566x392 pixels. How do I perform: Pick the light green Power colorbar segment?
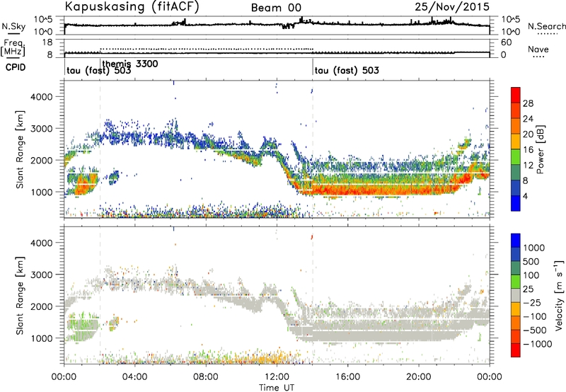tap(516, 157)
